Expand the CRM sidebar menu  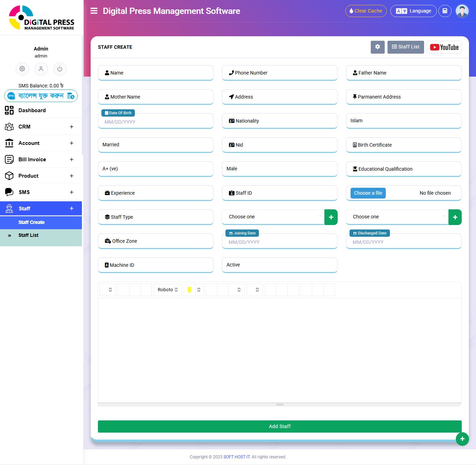41,127
